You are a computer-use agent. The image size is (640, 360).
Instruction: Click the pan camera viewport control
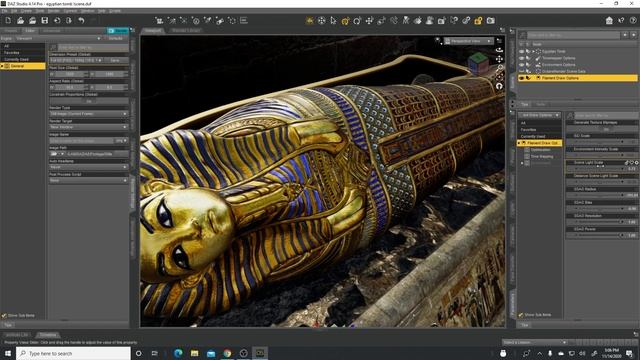pos(499,59)
